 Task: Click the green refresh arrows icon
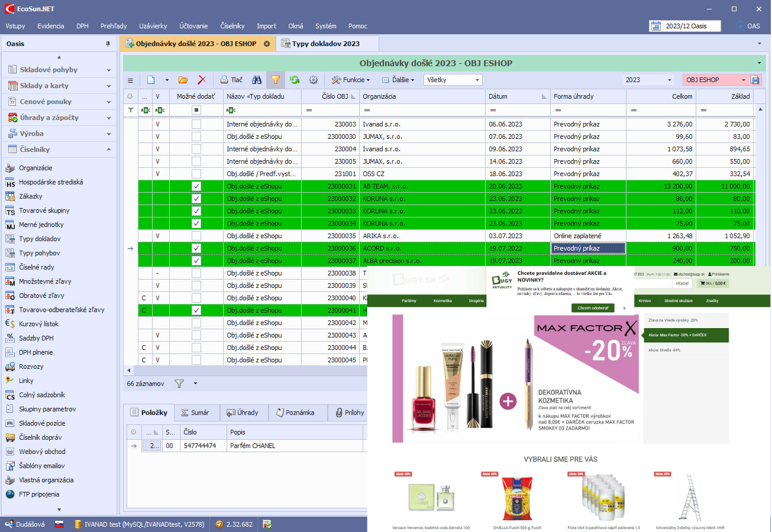pyautogui.click(x=294, y=80)
